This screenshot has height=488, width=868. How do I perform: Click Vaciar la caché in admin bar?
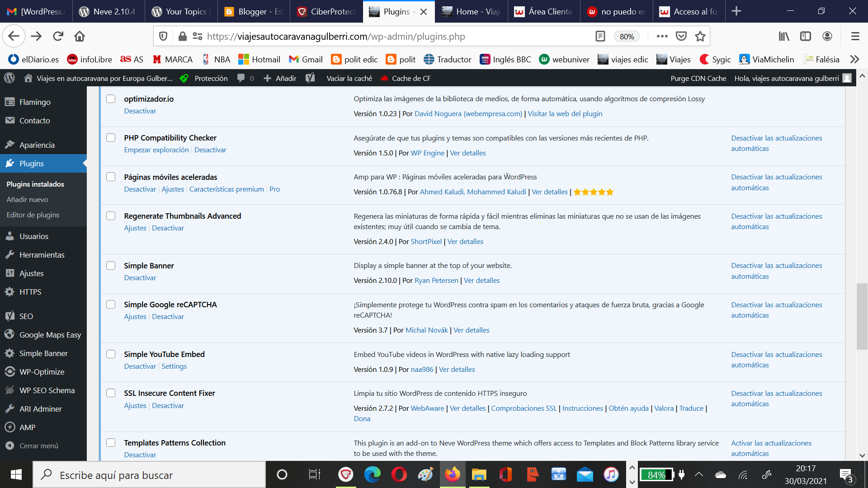point(349,78)
